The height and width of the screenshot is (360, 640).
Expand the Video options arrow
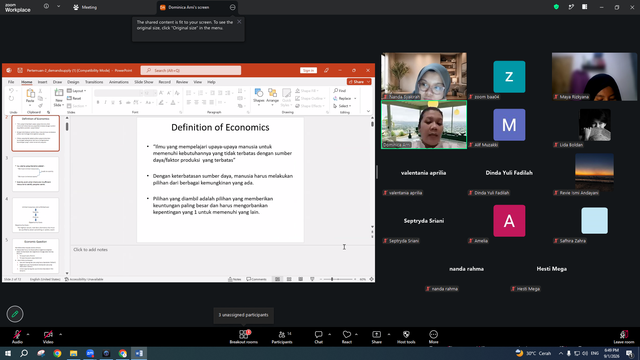click(60, 334)
